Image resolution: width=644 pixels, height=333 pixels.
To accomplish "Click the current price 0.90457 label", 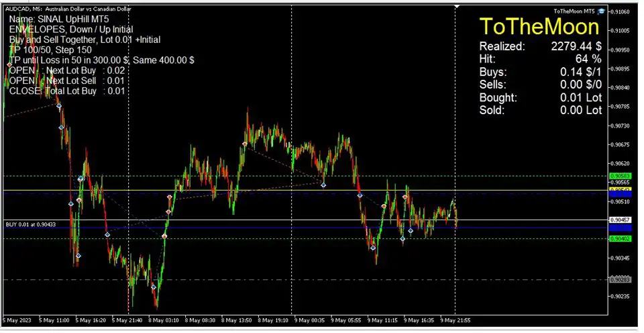I will pyautogui.click(x=621, y=220).
